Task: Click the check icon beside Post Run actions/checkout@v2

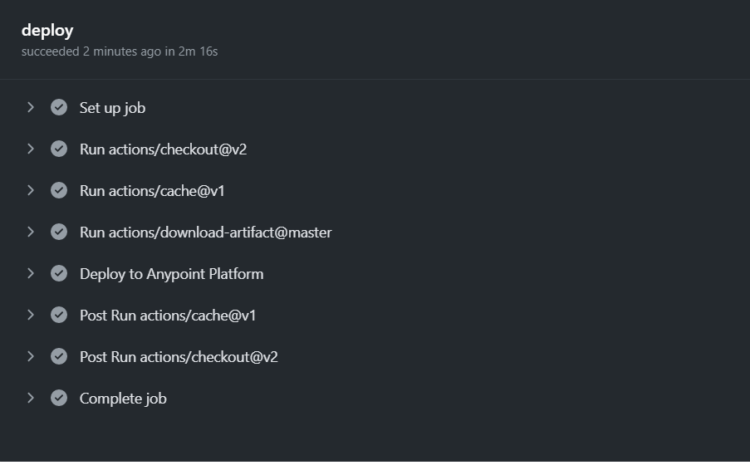Action: pos(59,356)
